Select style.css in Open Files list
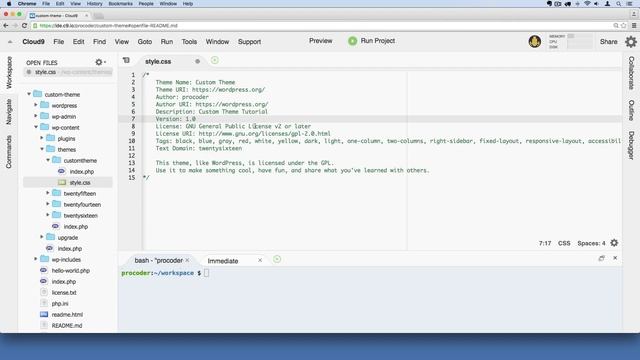This screenshot has height=360, width=640. click(68, 72)
